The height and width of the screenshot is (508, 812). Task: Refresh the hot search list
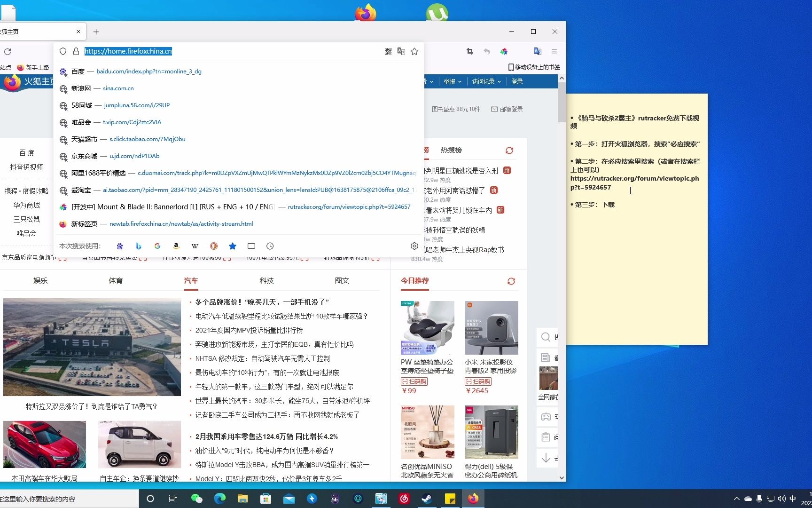coord(509,151)
